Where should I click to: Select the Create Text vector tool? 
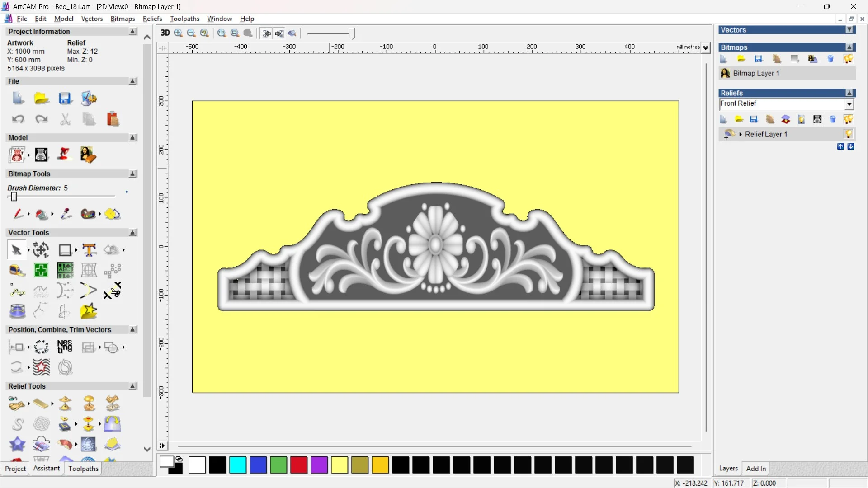coord(89,250)
